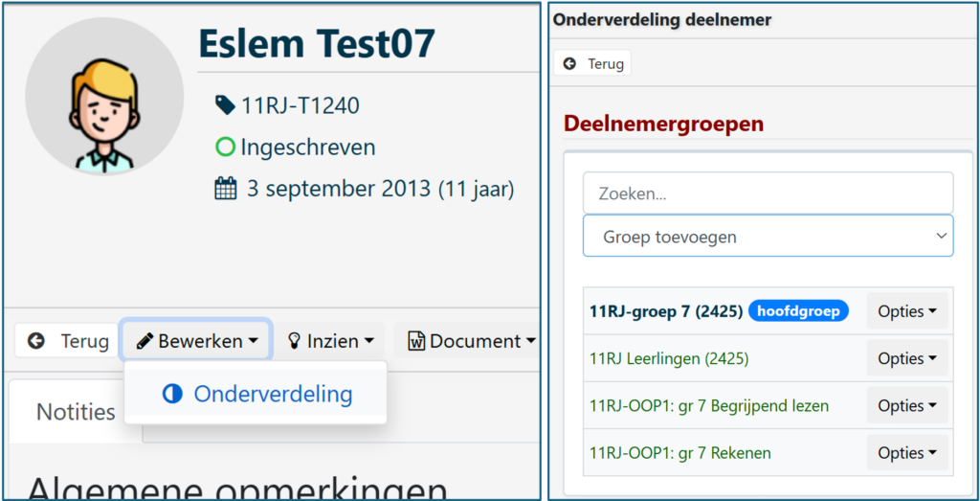The image size is (980, 501).
Task: Open the Groep toevoegen combo box
Action: coord(768,236)
